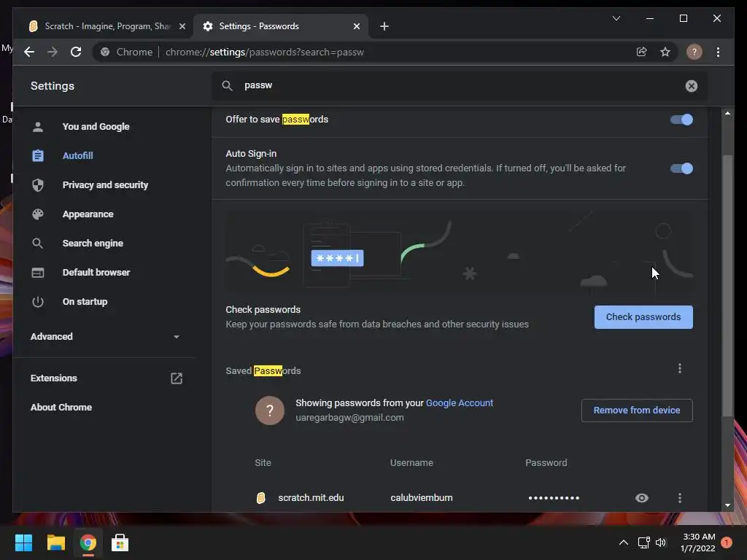Show the scratch.mit.edu password with eye icon
The height and width of the screenshot is (560, 747).
click(x=642, y=497)
